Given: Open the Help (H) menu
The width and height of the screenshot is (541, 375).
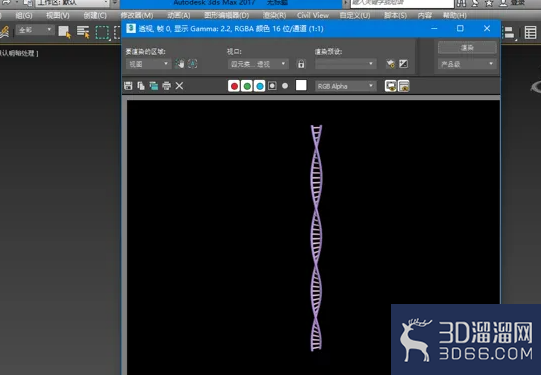Looking at the screenshot, I should pyautogui.click(x=454, y=16).
